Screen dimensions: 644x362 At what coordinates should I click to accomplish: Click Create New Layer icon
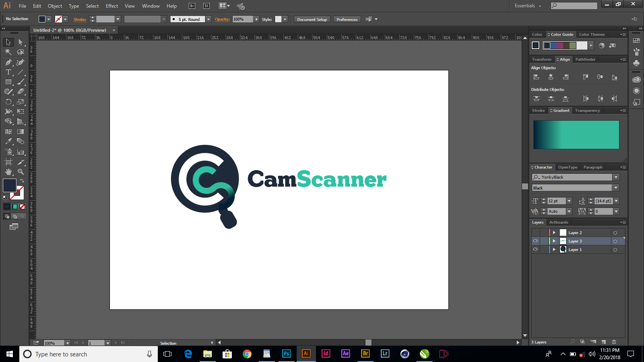tap(603, 342)
